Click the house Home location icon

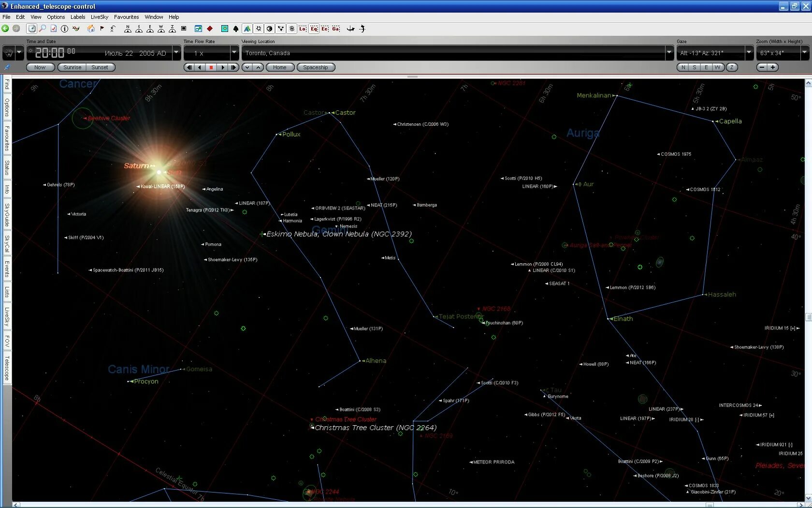coord(91,29)
